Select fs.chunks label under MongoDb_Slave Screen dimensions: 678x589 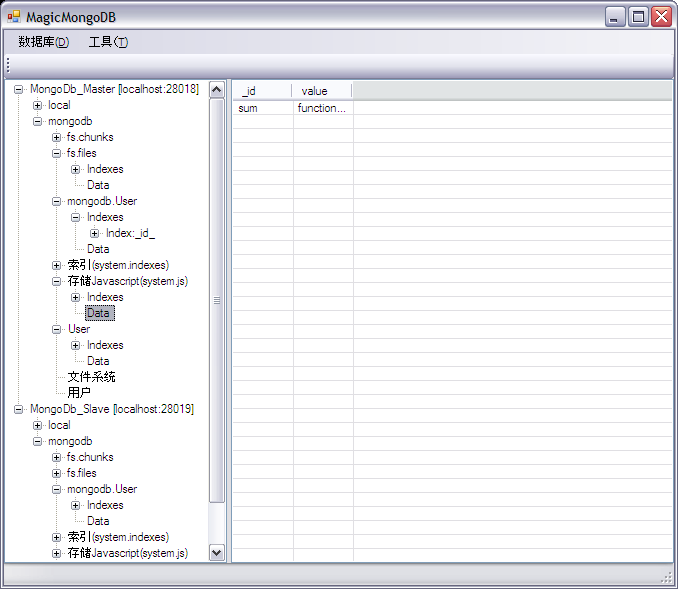(90, 457)
